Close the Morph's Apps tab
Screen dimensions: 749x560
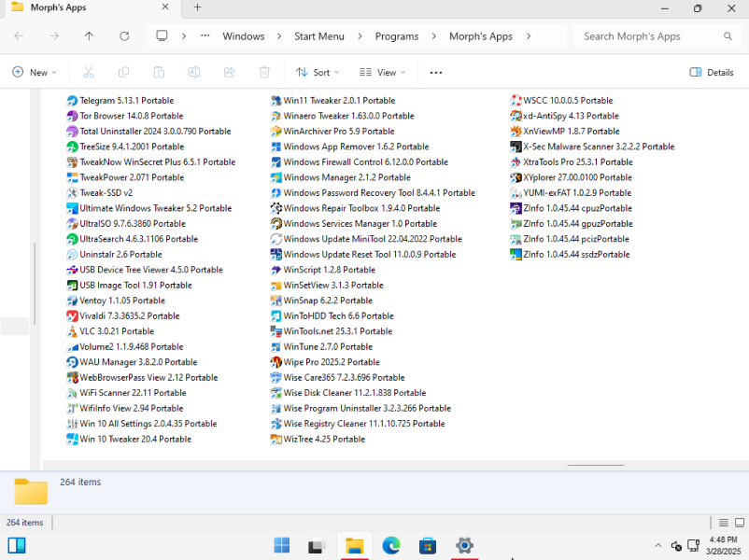point(165,7)
